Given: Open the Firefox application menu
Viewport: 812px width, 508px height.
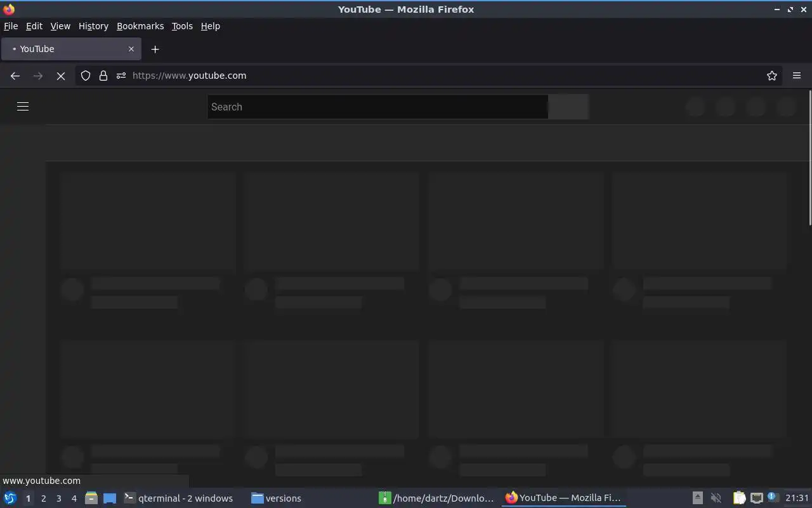Looking at the screenshot, I should coord(797,76).
